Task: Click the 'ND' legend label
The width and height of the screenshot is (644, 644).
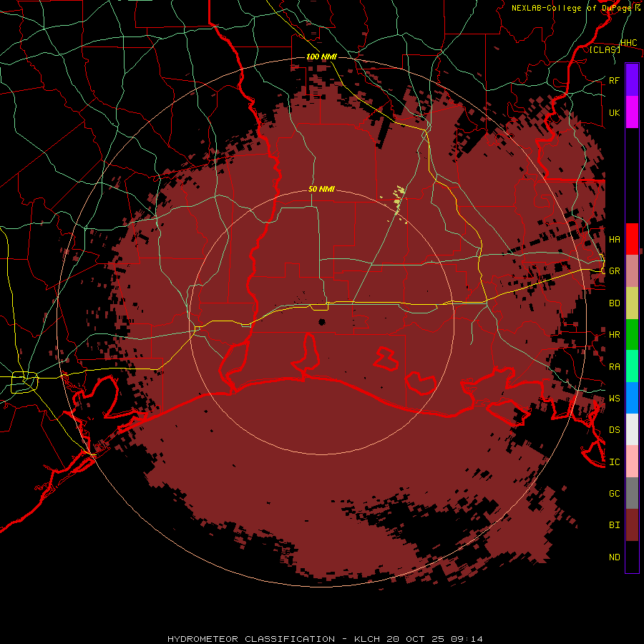Action: [615, 557]
